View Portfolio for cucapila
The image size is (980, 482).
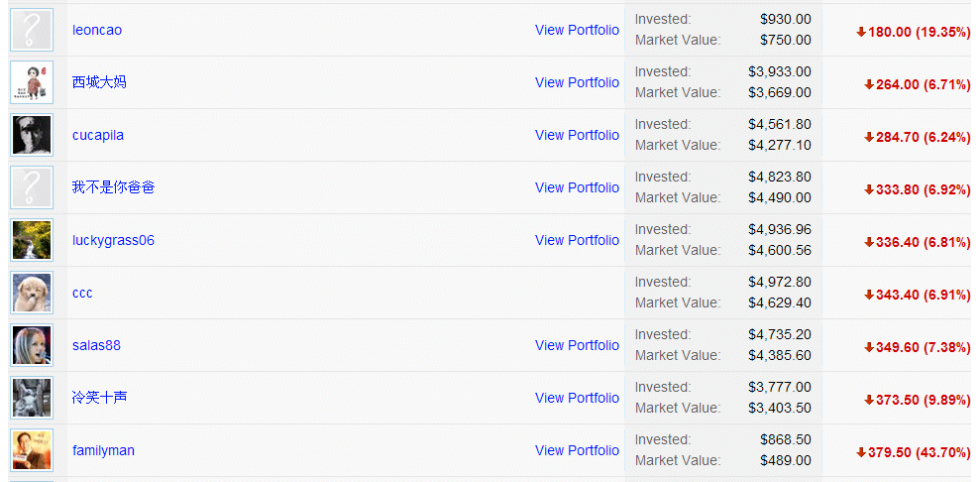tap(577, 135)
